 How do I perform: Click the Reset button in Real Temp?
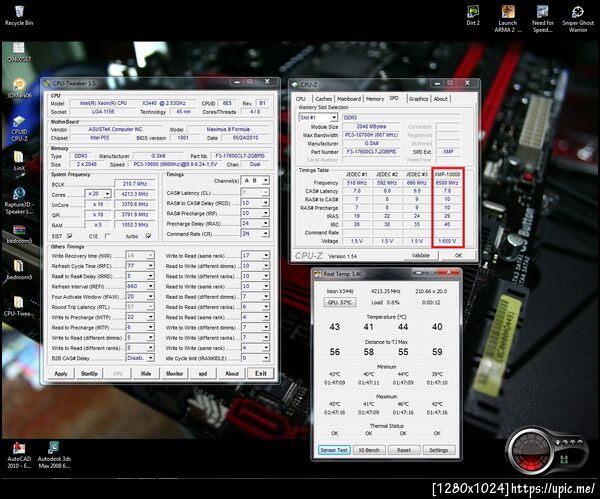pos(404,450)
